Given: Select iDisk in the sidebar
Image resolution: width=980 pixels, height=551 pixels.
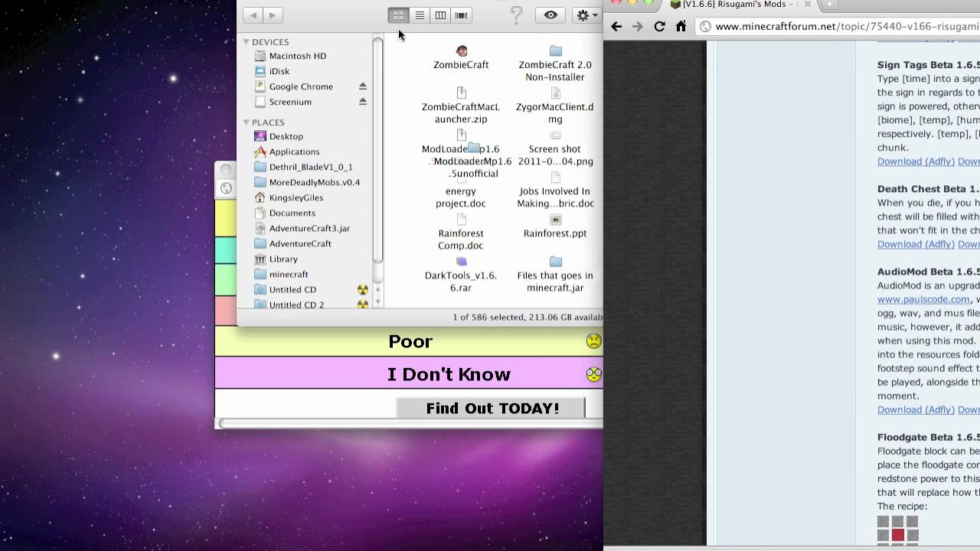Looking at the screenshot, I should pos(279,71).
